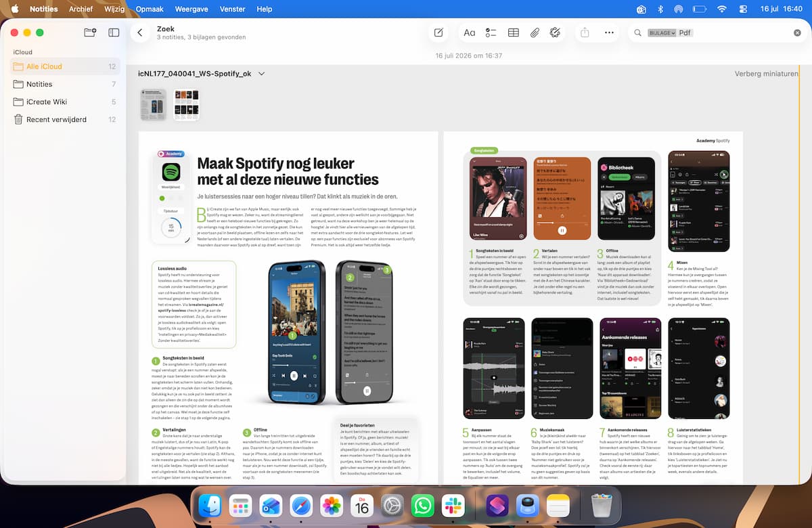Image resolution: width=812 pixels, height=528 pixels.
Task: Open the Wi-Fi menu
Action: coord(721,9)
